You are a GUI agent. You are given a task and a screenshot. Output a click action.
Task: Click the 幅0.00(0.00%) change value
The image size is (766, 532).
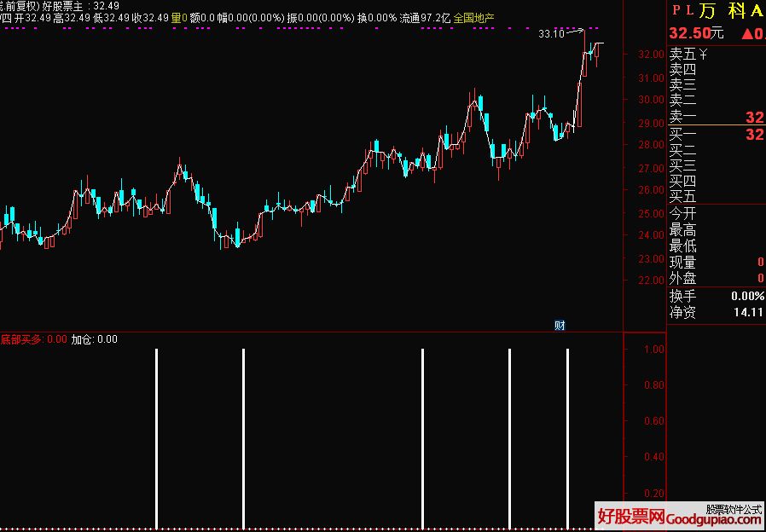point(252,19)
